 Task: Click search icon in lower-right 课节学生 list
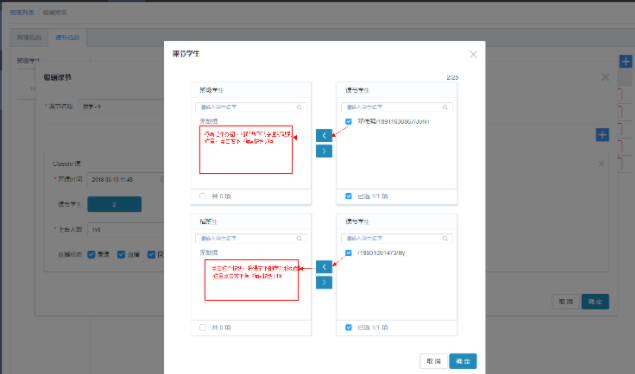coord(445,238)
